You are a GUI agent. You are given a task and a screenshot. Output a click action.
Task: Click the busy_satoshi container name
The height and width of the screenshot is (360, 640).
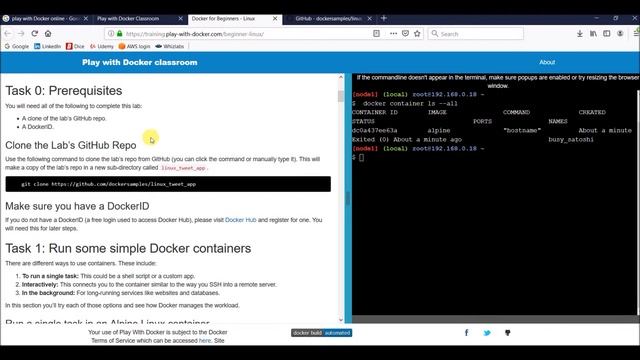tap(571, 140)
